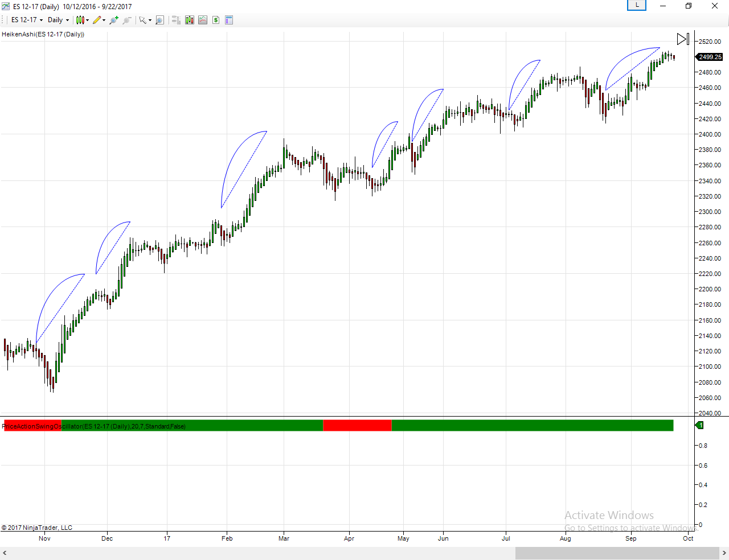The width and height of the screenshot is (729, 560).
Task: Click the 0.8 oscillator scale label
Action: pyautogui.click(x=703, y=446)
